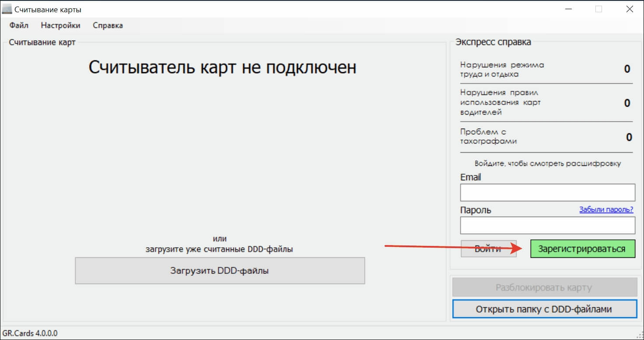Viewport: 644px width, 340px height.
Task: Click inside the Email input field
Action: click(x=547, y=192)
